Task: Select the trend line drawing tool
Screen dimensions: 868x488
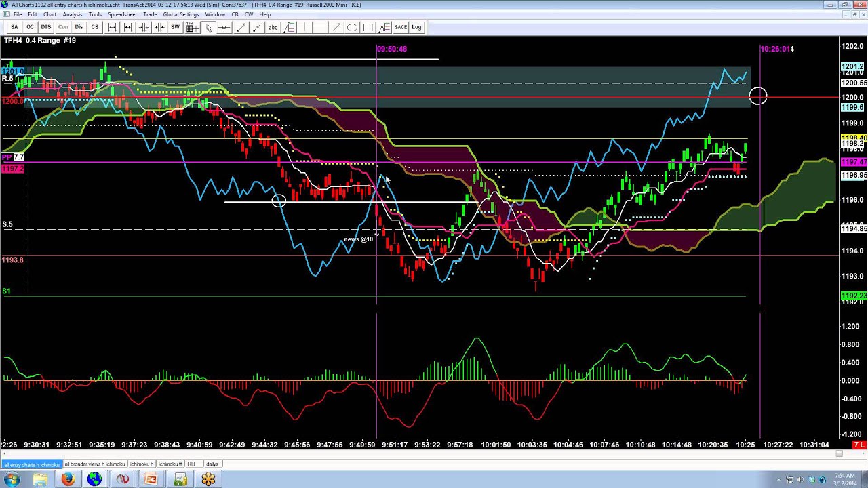Action: [241, 27]
